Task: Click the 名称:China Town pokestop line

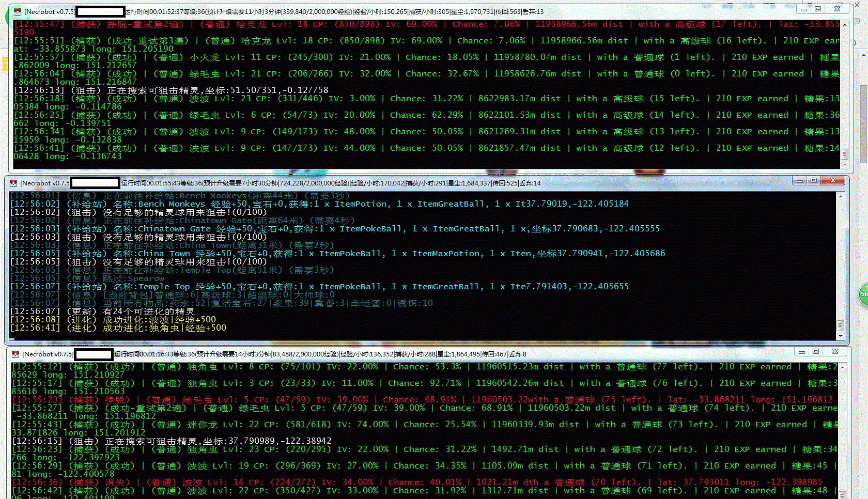Action: point(337,254)
